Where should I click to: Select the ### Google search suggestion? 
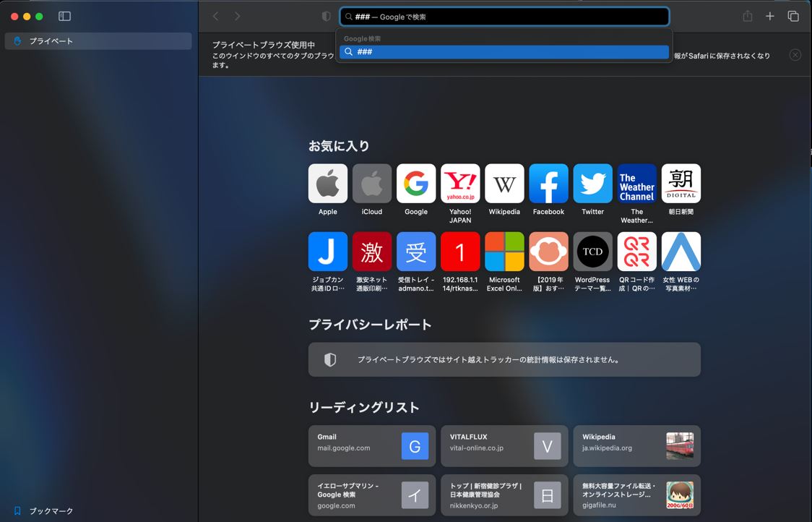[504, 52]
